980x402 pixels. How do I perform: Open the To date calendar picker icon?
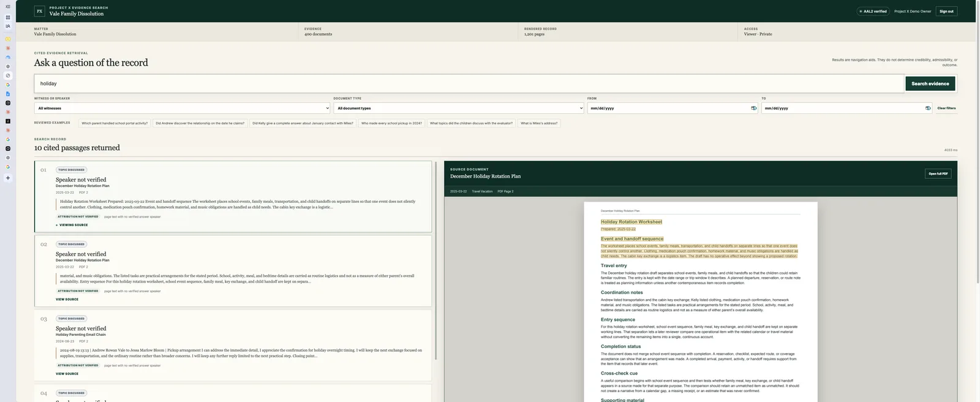[928, 108]
